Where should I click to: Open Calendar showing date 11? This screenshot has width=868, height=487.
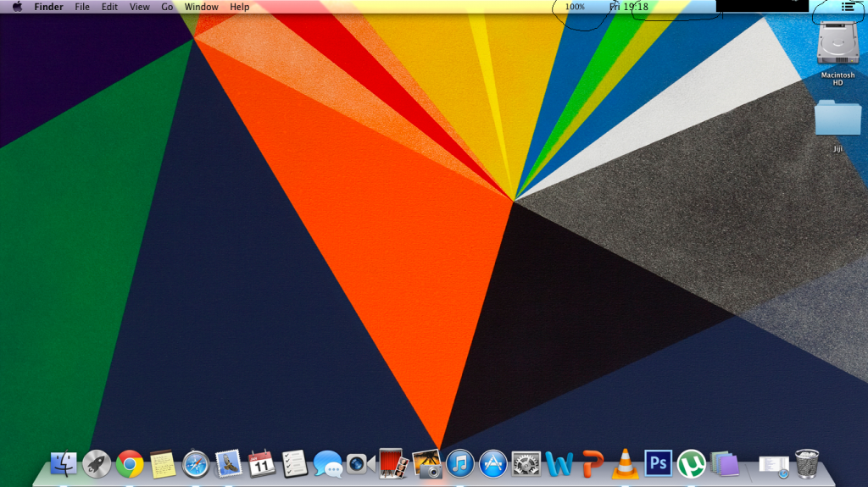point(262,464)
